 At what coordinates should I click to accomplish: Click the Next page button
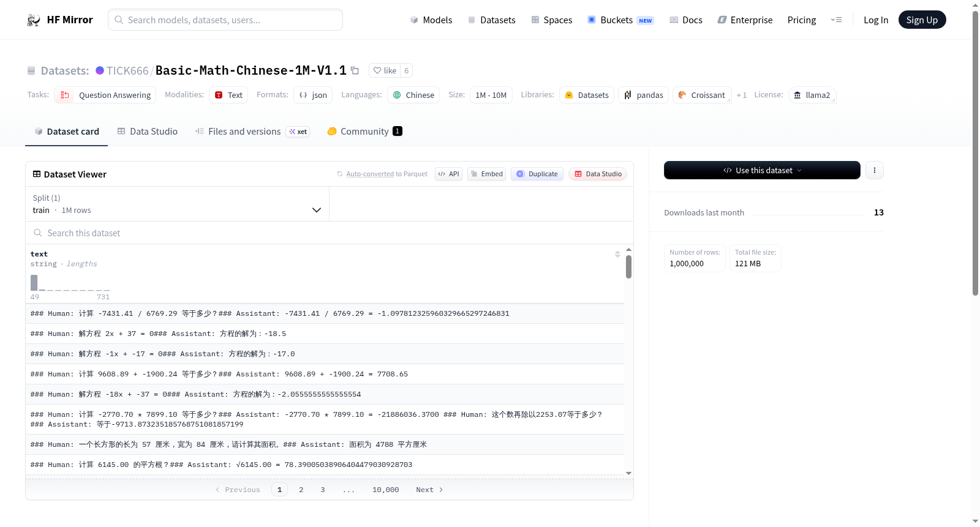(429, 490)
